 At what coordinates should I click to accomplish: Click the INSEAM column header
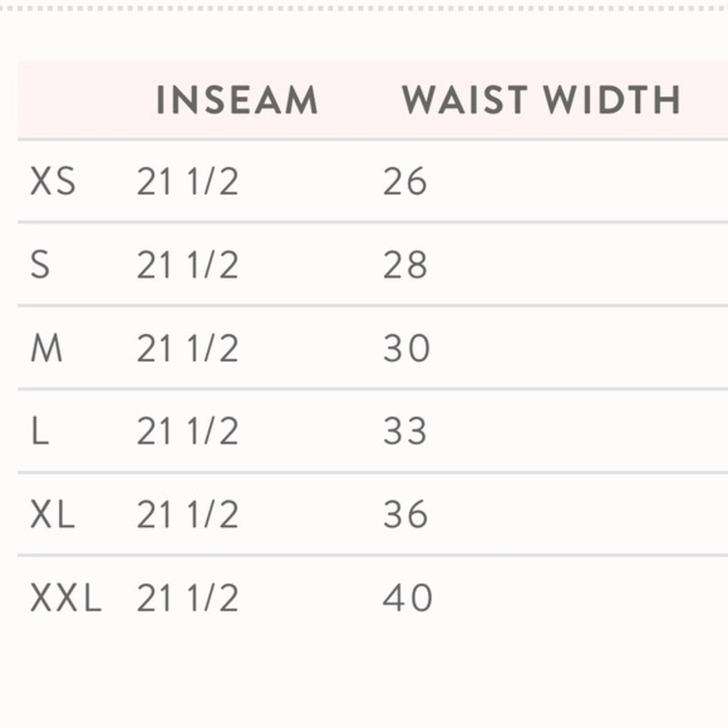pyautogui.click(x=237, y=99)
